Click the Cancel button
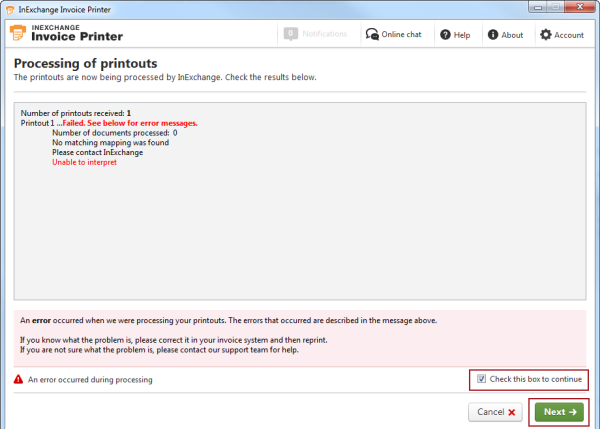Screen dimensions: 600x429 pyautogui.click(x=496, y=412)
